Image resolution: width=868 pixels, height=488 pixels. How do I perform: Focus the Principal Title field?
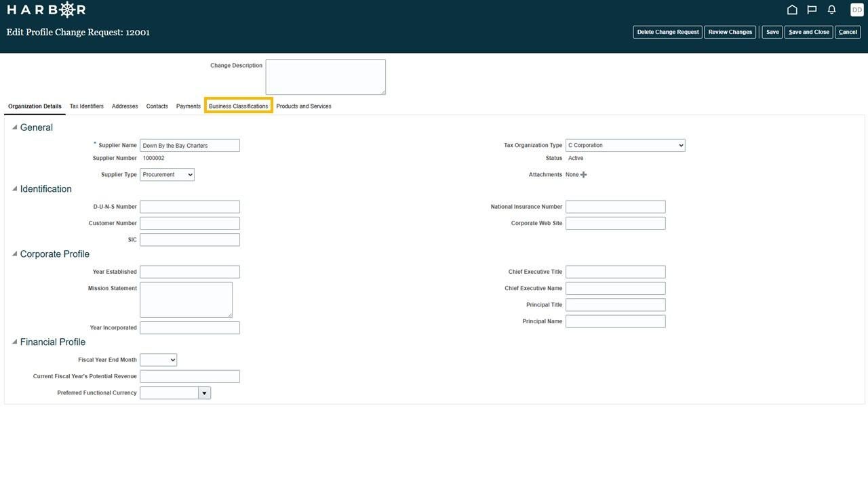[x=616, y=305]
